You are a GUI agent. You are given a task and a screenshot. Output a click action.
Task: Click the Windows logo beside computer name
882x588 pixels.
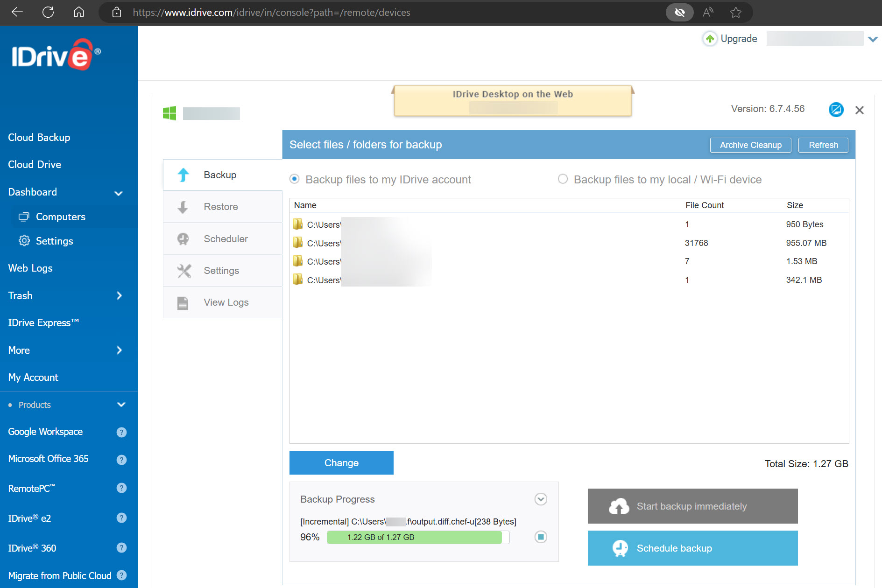pos(169,113)
